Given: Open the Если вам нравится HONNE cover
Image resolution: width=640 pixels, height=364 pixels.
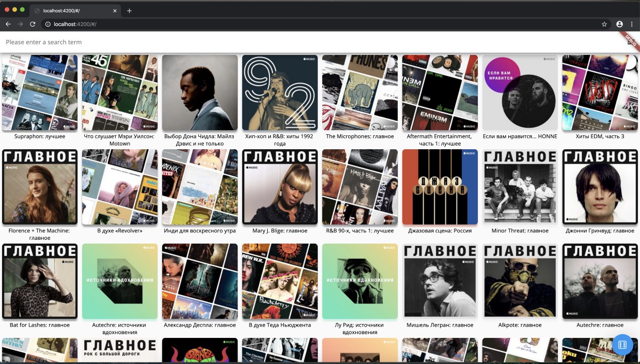Looking at the screenshot, I should (520, 93).
